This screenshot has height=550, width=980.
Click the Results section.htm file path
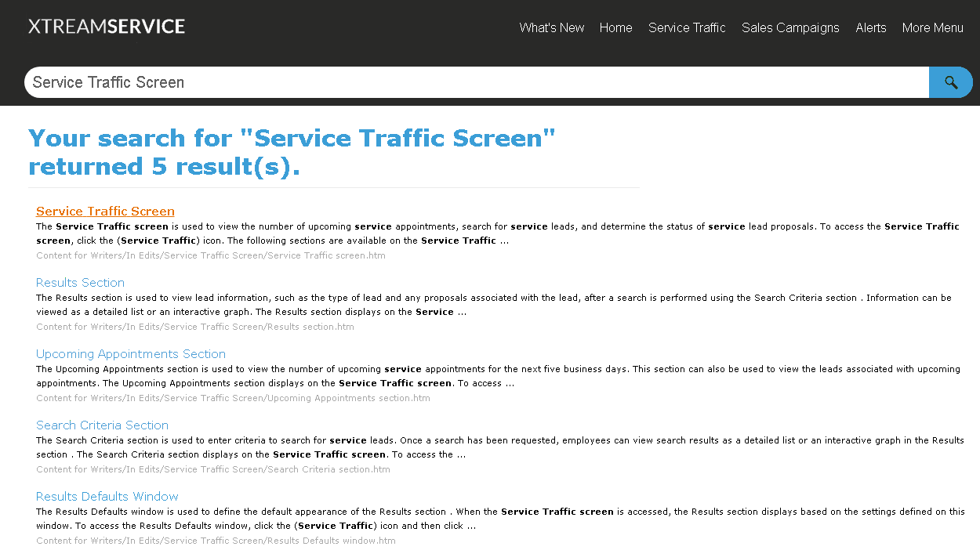click(x=195, y=327)
